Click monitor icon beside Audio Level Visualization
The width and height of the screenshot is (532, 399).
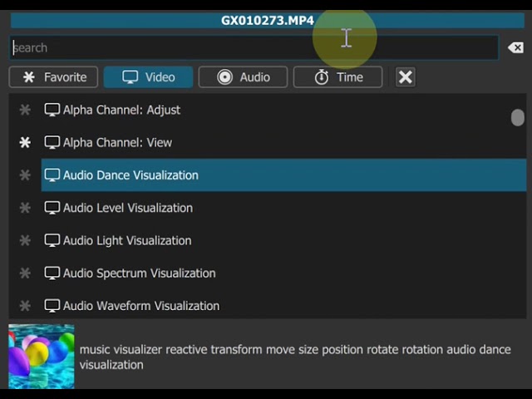tap(52, 208)
